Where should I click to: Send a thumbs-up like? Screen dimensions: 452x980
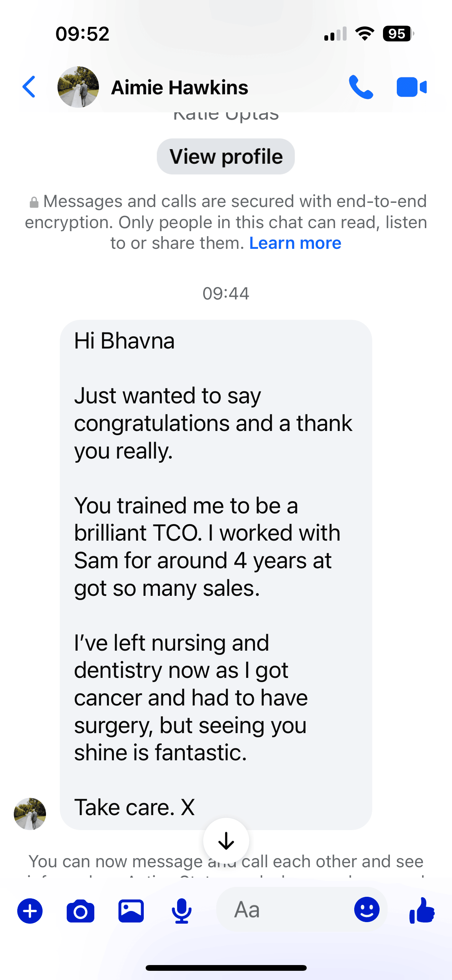point(422,910)
